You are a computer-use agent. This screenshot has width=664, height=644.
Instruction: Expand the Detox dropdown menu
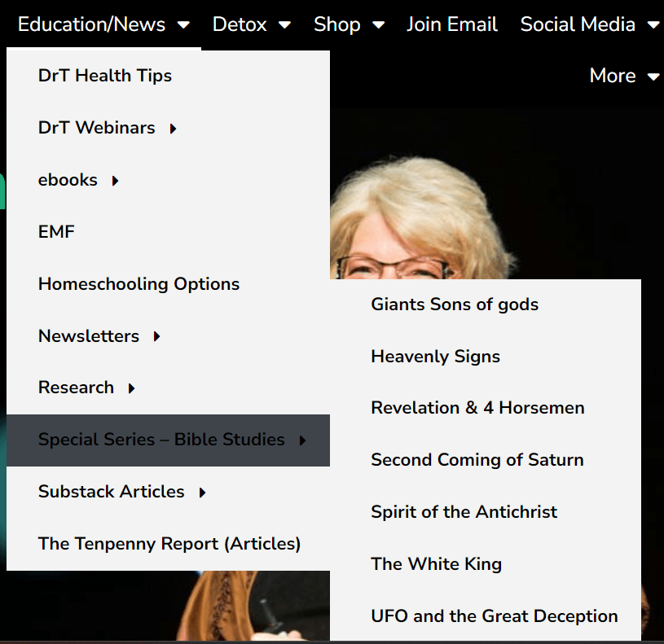click(251, 24)
